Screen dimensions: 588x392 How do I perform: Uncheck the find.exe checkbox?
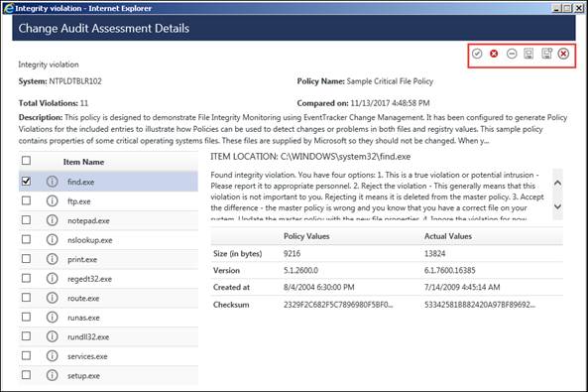pos(26,181)
